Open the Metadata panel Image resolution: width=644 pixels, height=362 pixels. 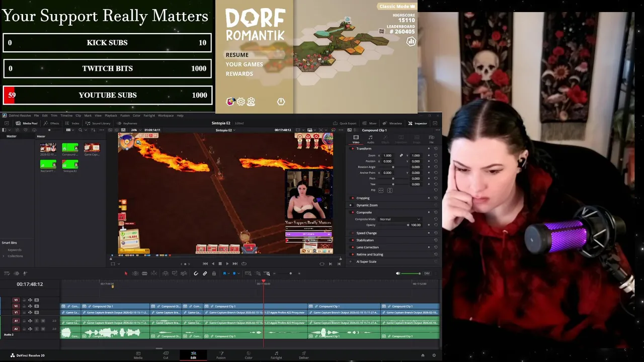(x=392, y=123)
